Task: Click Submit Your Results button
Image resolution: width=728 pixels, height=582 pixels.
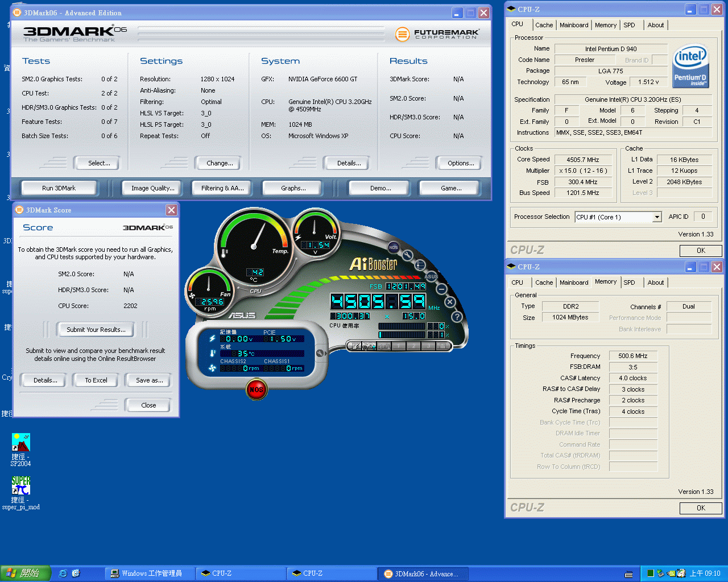Action: pyautogui.click(x=96, y=330)
